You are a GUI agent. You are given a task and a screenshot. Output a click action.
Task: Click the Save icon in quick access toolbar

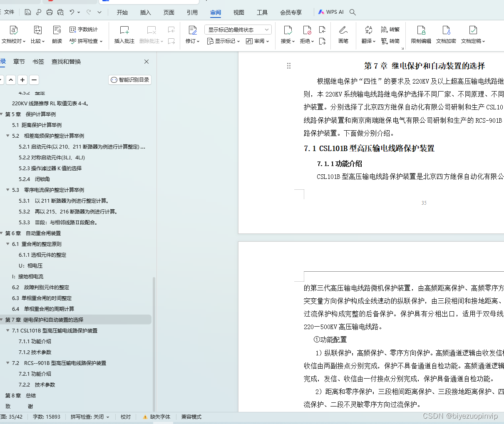click(27, 12)
